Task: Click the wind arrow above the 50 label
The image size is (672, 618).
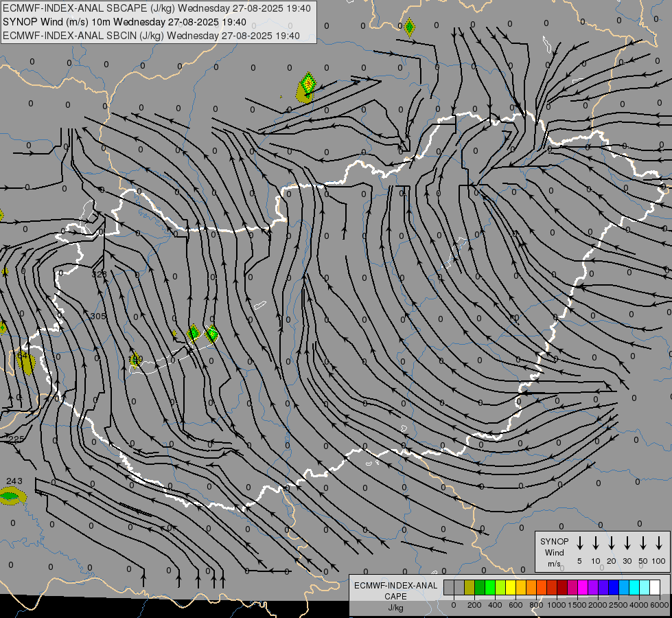Action: (x=643, y=543)
